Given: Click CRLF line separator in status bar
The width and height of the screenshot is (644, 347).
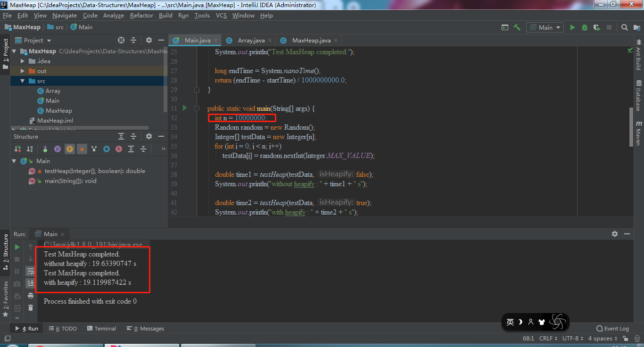Looking at the screenshot, I should coord(548,339).
